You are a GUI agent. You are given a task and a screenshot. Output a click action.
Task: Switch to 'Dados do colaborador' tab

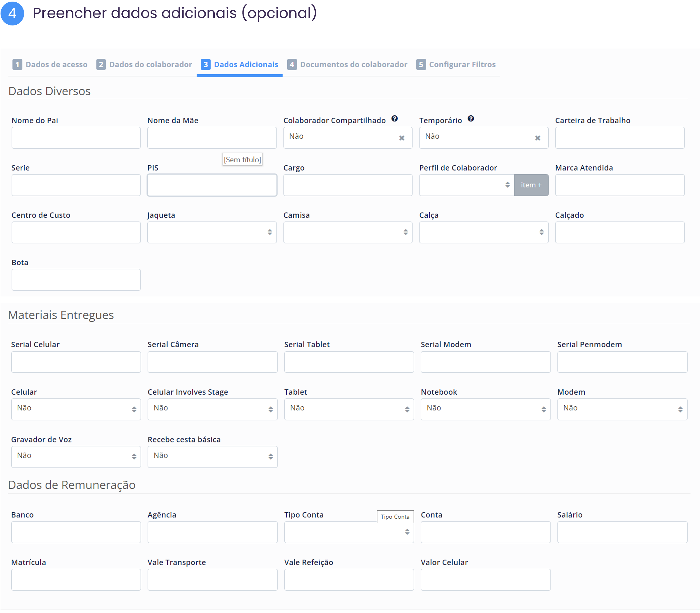tap(144, 64)
